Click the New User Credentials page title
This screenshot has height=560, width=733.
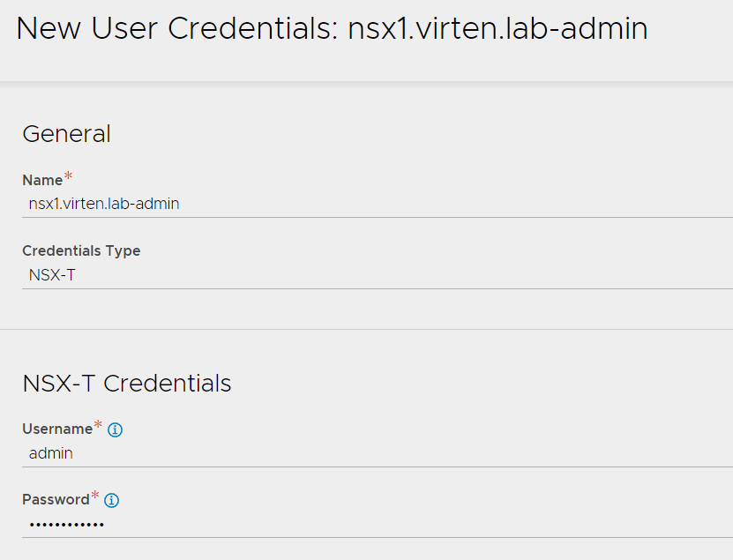point(332,28)
